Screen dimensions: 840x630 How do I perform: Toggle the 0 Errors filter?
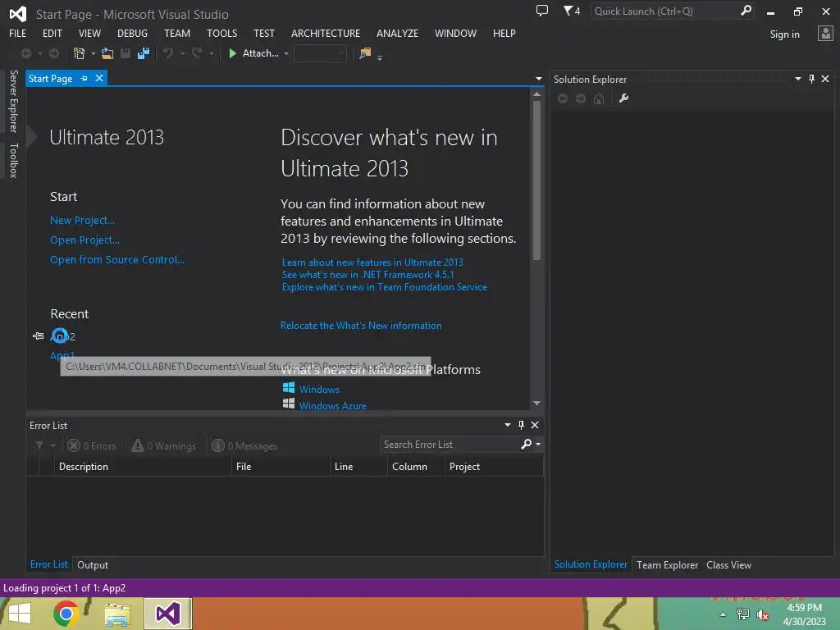coord(92,445)
